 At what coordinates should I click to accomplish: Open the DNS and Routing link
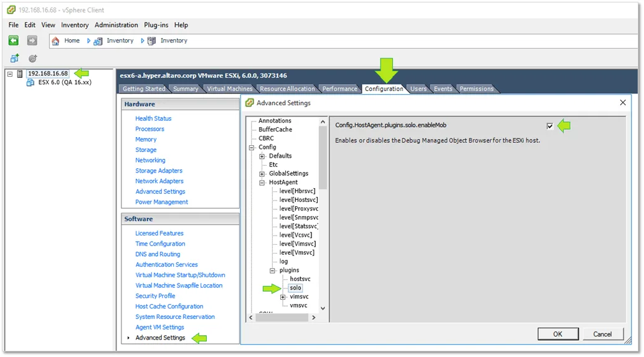tap(158, 254)
